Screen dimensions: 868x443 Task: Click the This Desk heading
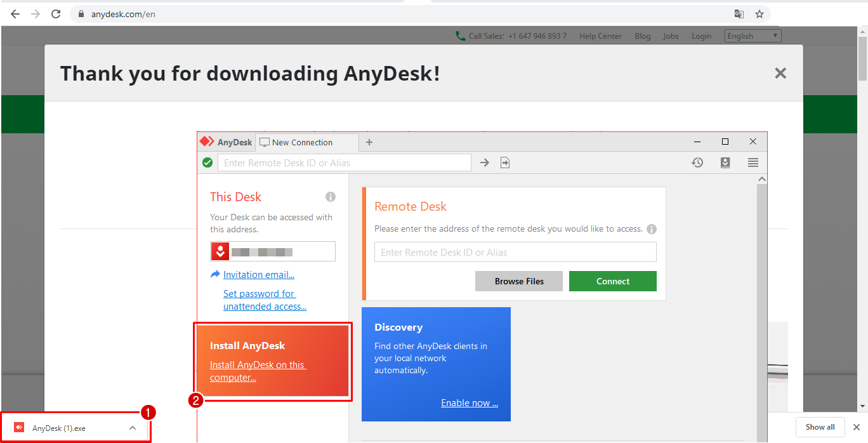[235, 197]
